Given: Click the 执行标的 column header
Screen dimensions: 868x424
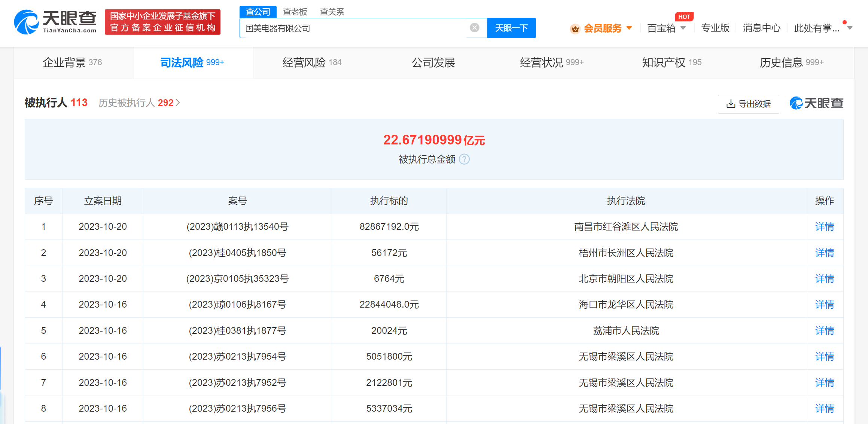Looking at the screenshot, I should [x=389, y=201].
